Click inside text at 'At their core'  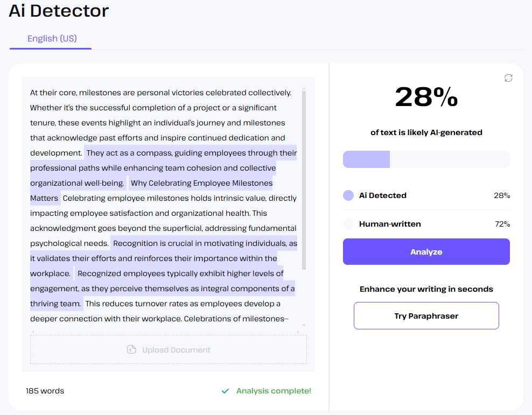[53, 93]
